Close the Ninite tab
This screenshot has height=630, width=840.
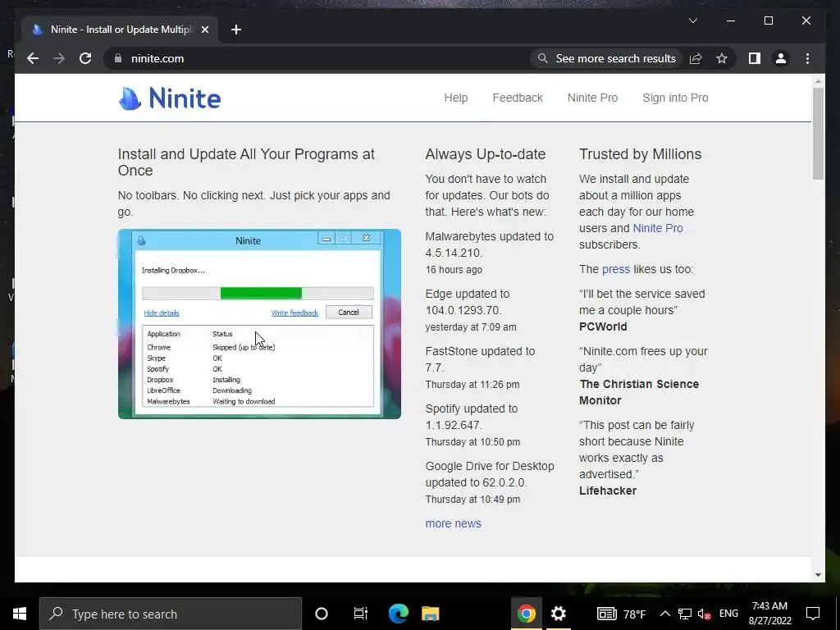pyautogui.click(x=204, y=30)
